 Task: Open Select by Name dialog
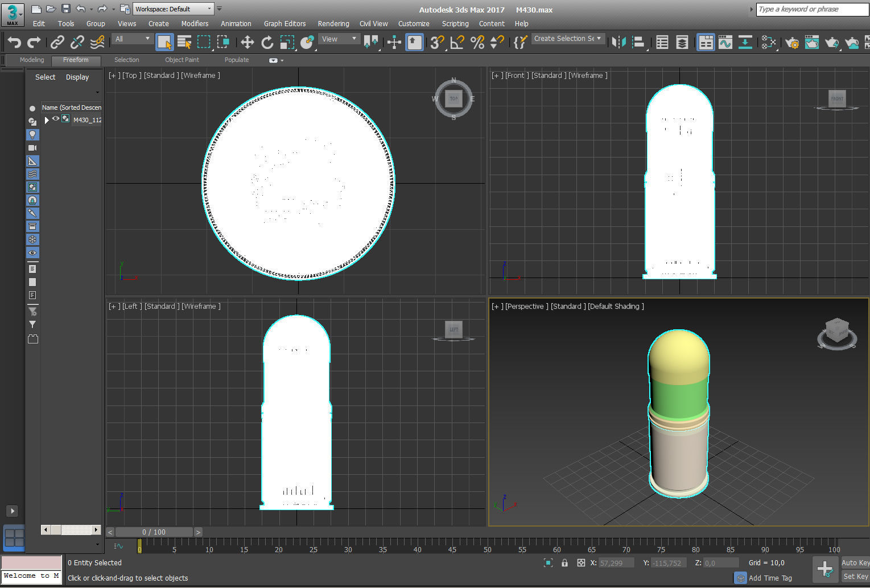pos(184,42)
